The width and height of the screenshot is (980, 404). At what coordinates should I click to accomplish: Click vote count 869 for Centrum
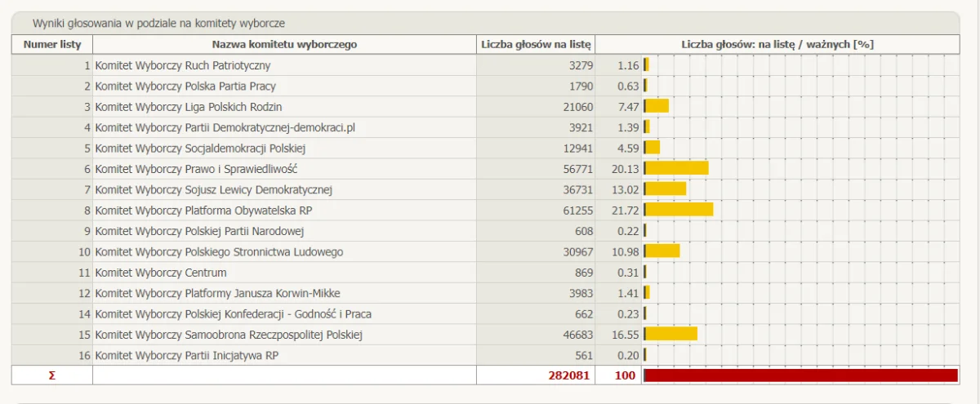tap(584, 273)
